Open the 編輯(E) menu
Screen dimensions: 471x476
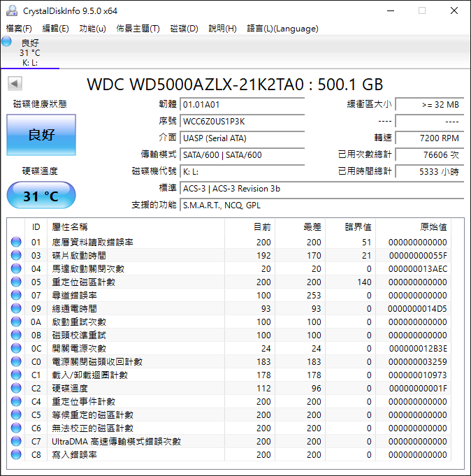click(55, 29)
